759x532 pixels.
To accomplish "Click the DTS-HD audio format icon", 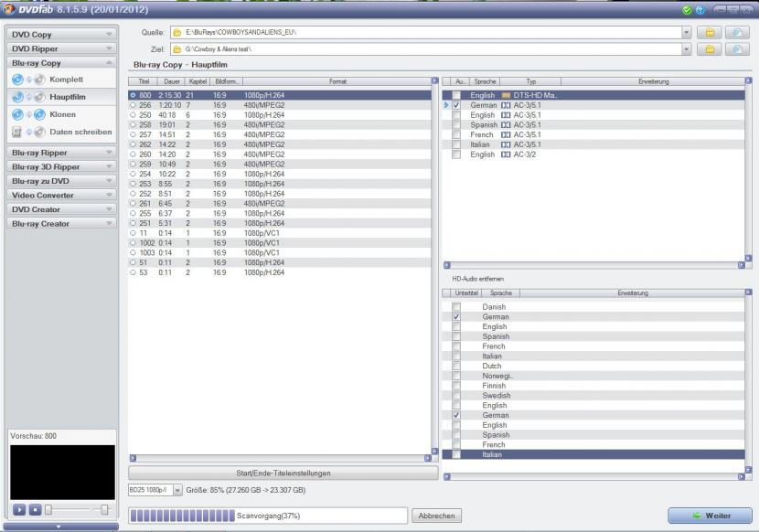I will (x=506, y=95).
